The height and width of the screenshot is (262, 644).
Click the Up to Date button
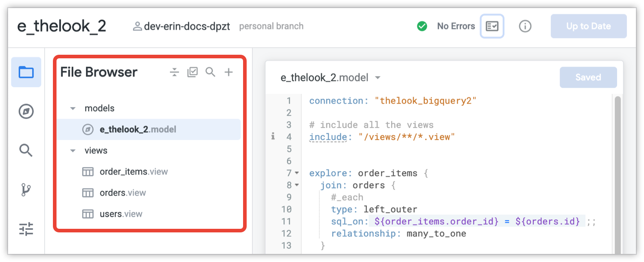click(x=588, y=26)
